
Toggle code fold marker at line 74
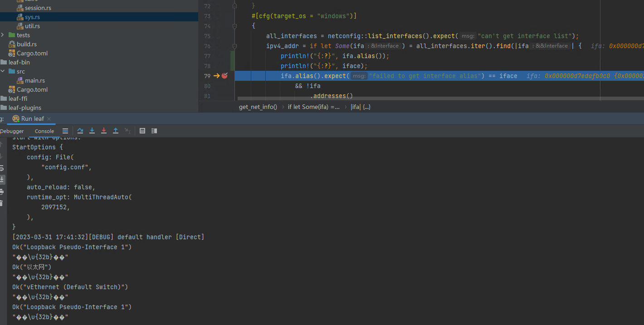pyautogui.click(x=234, y=26)
